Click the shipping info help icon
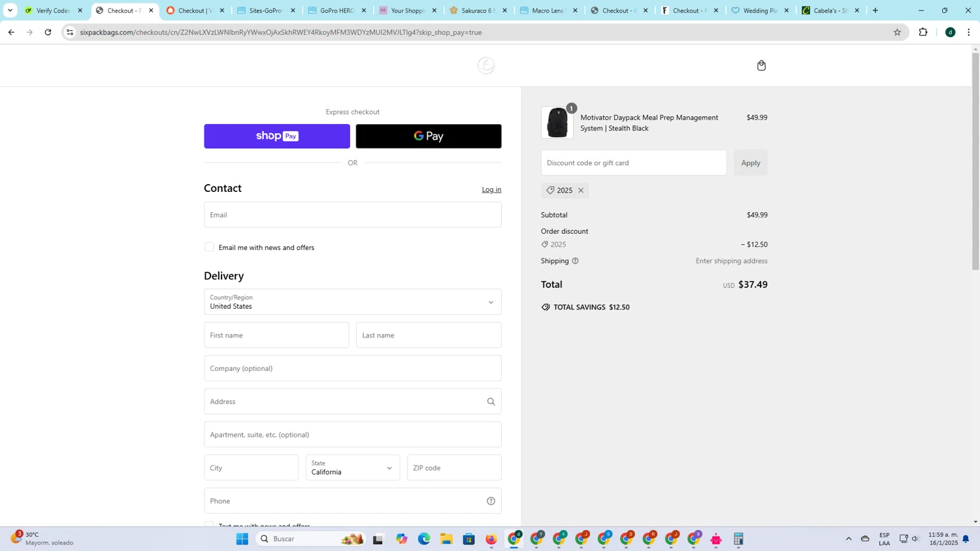This screenshot has width=980, height=551. point(575,261)
